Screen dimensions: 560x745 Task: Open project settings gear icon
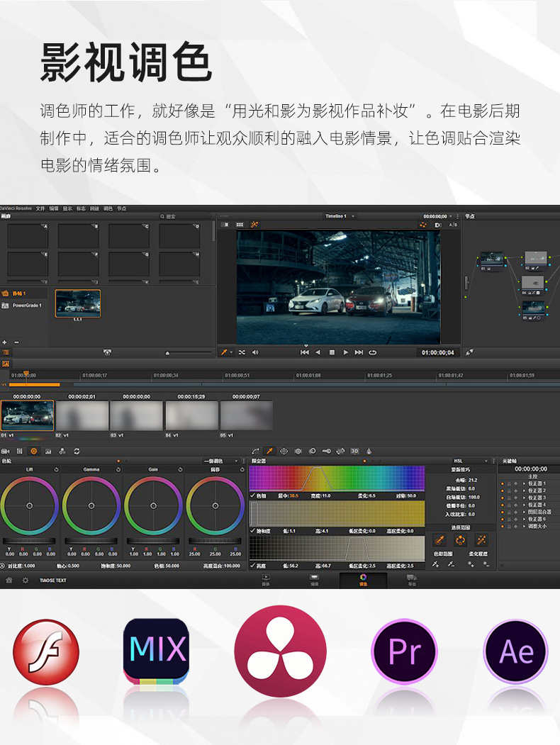pyautogui.click(x=26, y=580)
